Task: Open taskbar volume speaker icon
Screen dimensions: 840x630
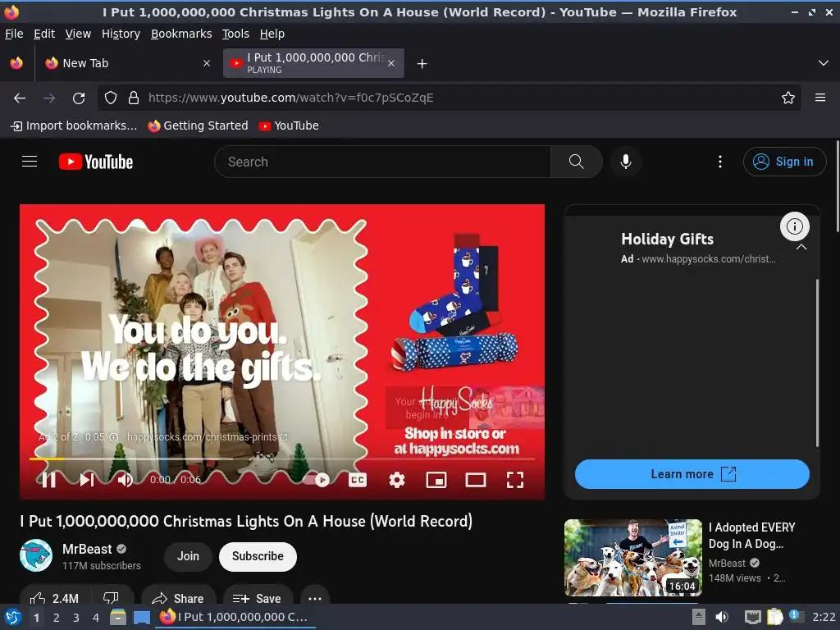Action: 722,617
